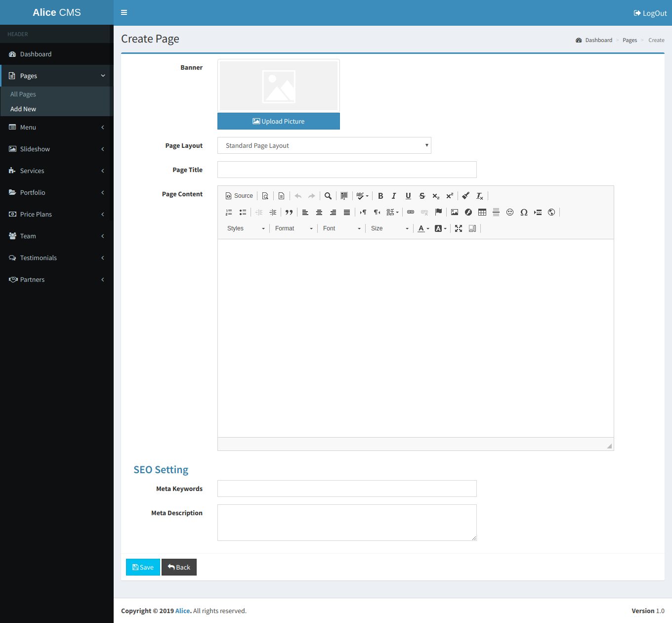Insert a page break

538,212
